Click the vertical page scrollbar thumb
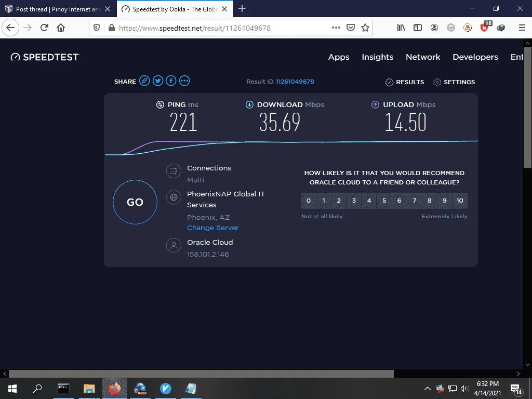The width and height of the screenshot is (532, 399). click(528, 107)
